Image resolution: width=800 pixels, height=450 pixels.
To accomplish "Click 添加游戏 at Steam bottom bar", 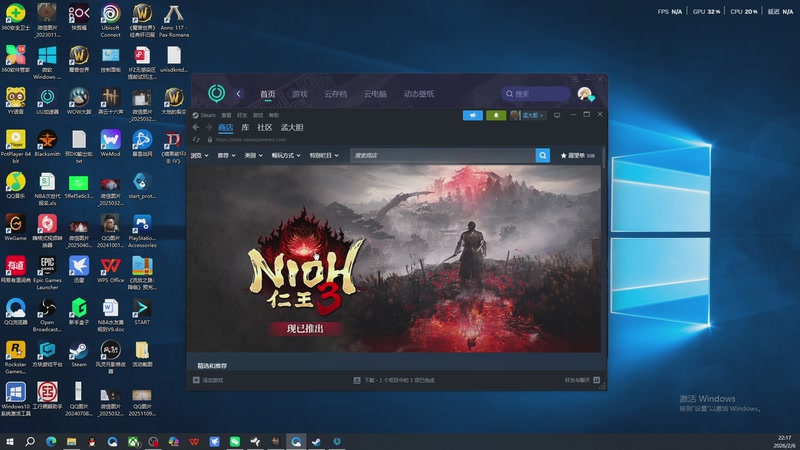I will point(208,380).
